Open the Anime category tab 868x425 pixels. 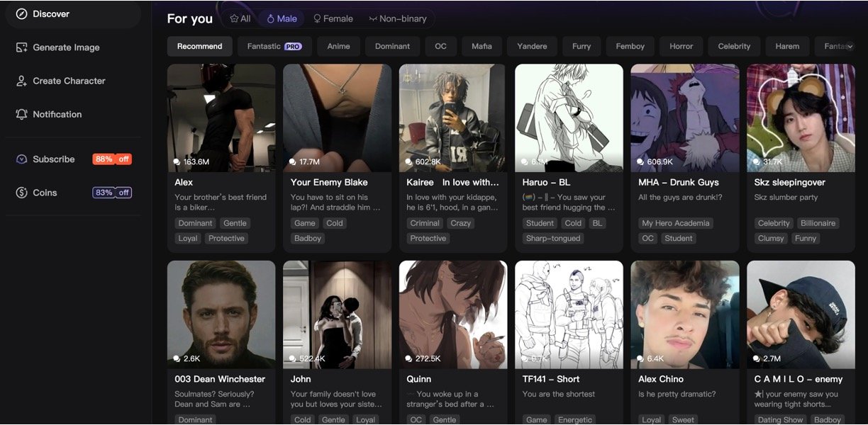point(338,47)
